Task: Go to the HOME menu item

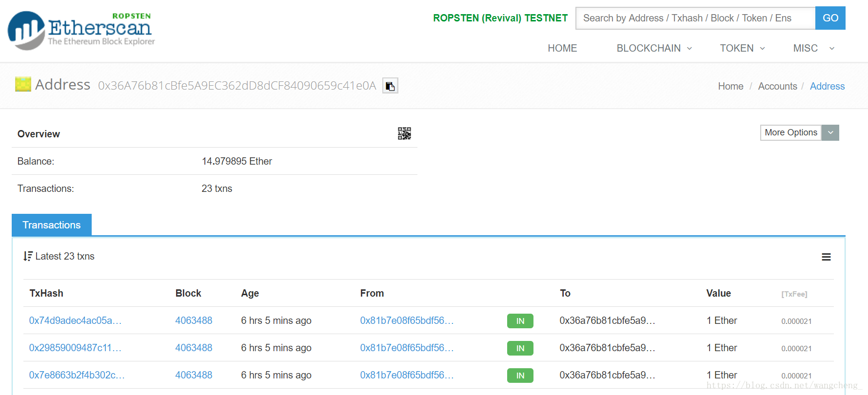Action: (x=562, y=48)
